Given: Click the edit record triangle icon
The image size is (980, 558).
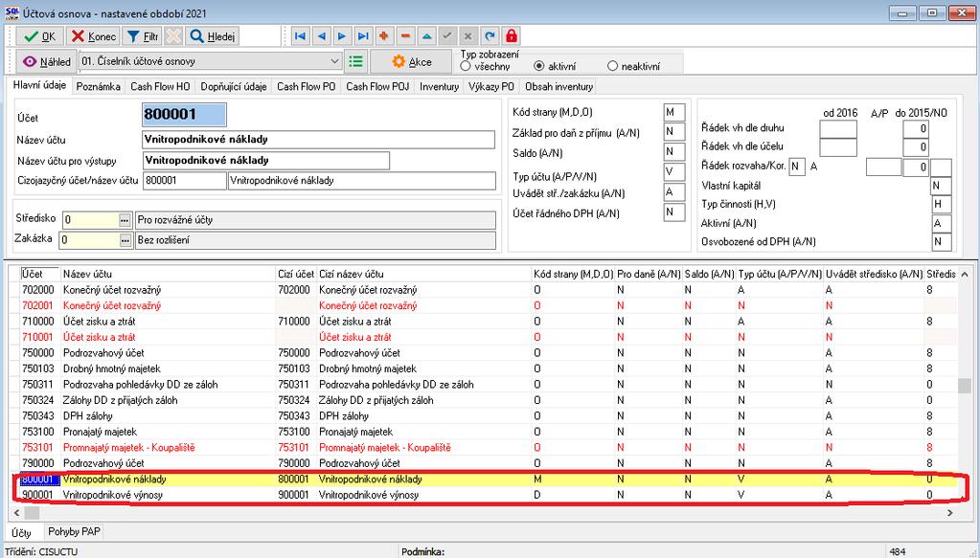Looking at the screenshot, I should [x=426, y=36].
